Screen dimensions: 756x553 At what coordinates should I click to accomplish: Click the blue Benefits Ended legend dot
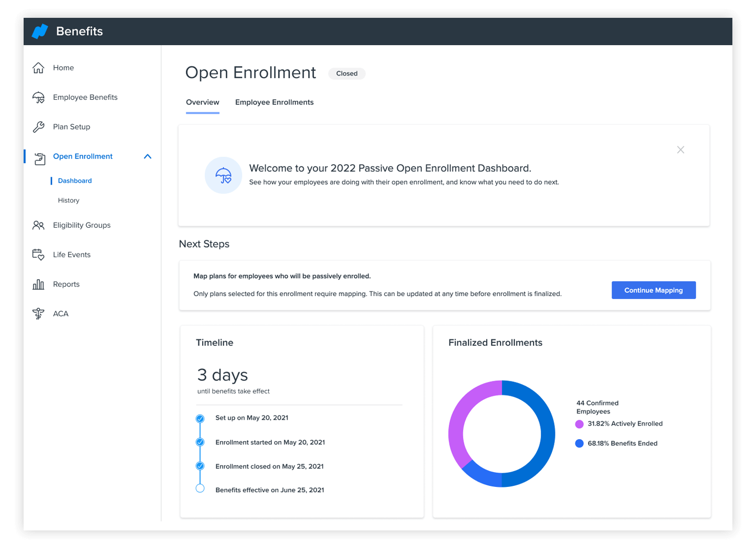coord(579,443)
